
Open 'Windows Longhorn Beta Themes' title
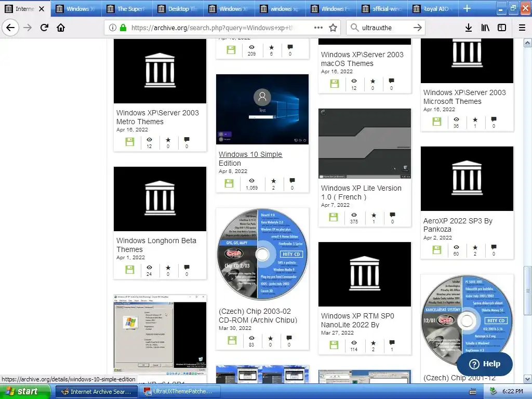tap(156, 245)
